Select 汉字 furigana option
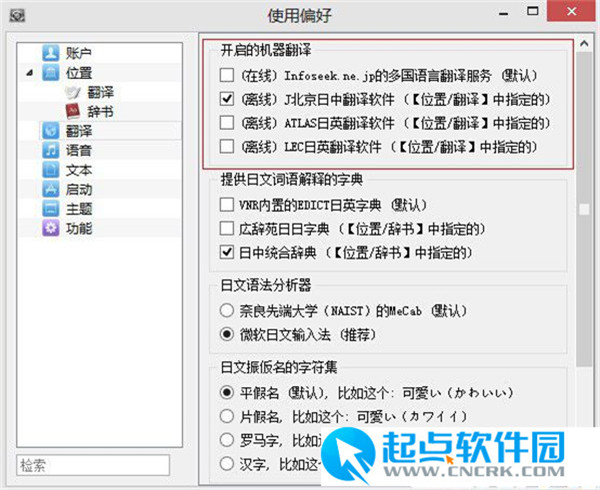The image size is (600, 490). click(x=227, y=464)
